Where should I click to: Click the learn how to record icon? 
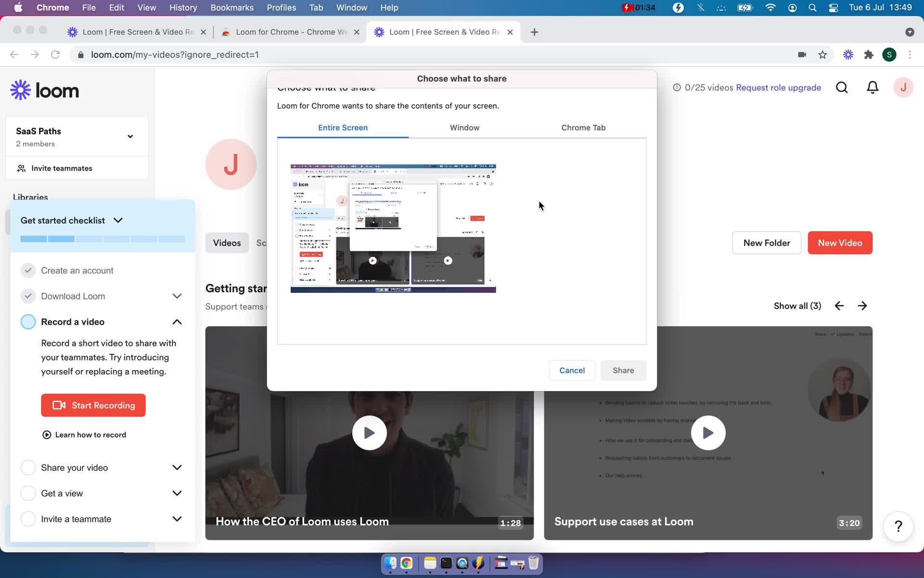pos(46,434)
